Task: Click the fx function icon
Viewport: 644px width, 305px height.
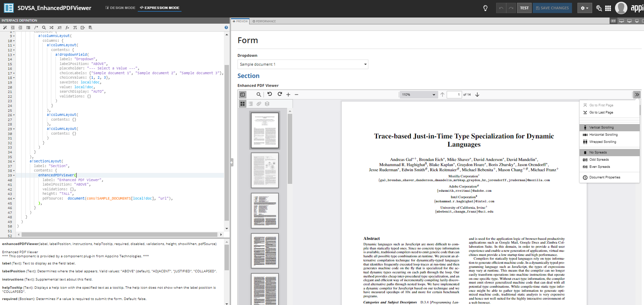Action: 67,27
